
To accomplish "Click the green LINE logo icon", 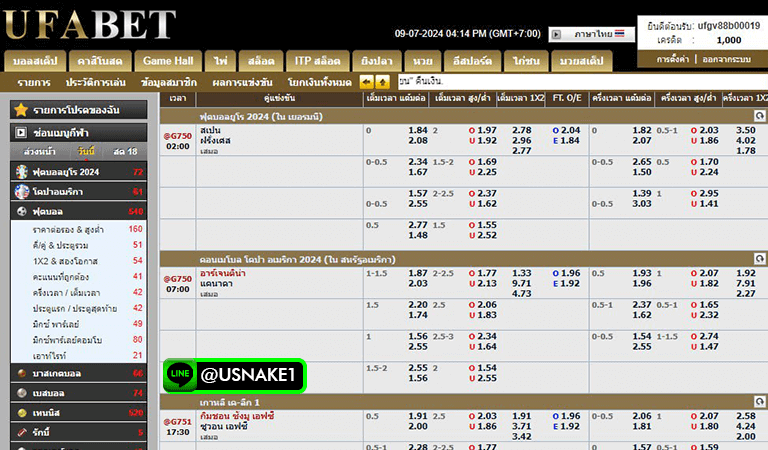I will [180, 375].
